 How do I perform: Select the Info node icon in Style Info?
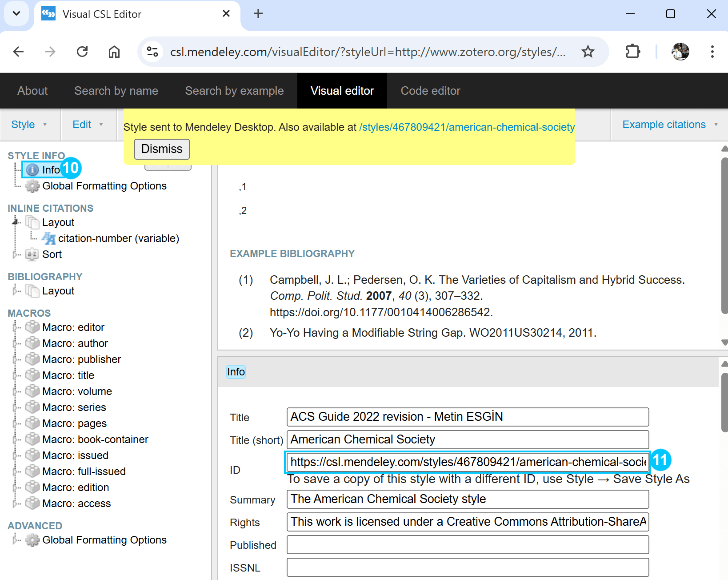[x=32, y=170]
